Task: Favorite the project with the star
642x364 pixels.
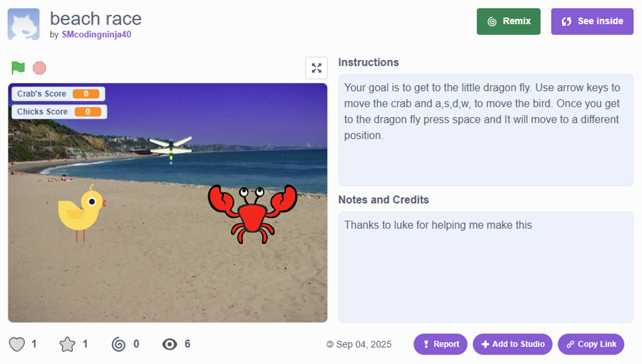Action: pos(67,344)
